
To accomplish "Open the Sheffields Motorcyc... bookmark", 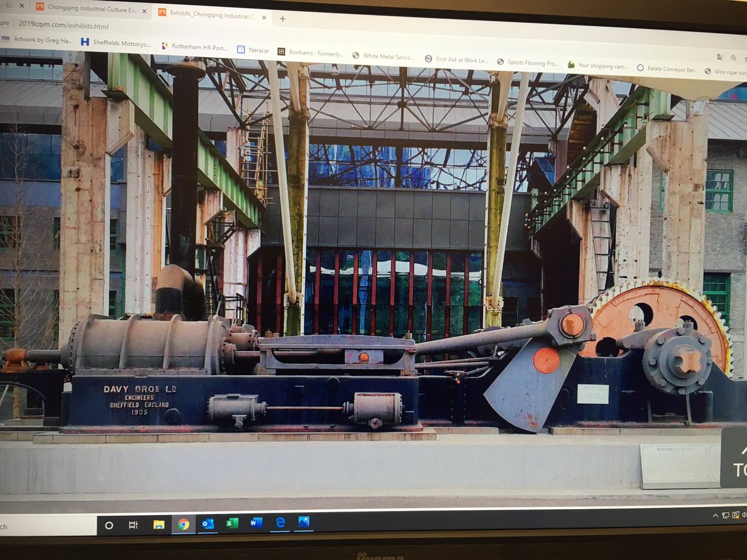I will 116,43.
